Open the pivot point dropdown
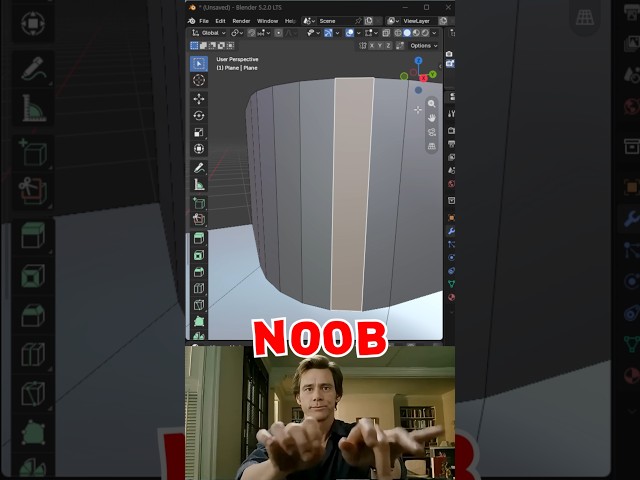 click(x=237, y=33)
